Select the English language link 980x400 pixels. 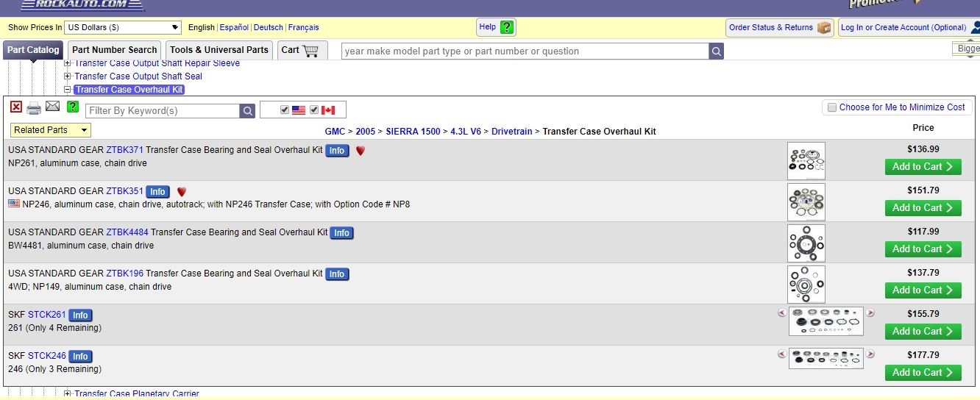click(x=202, y=28)
